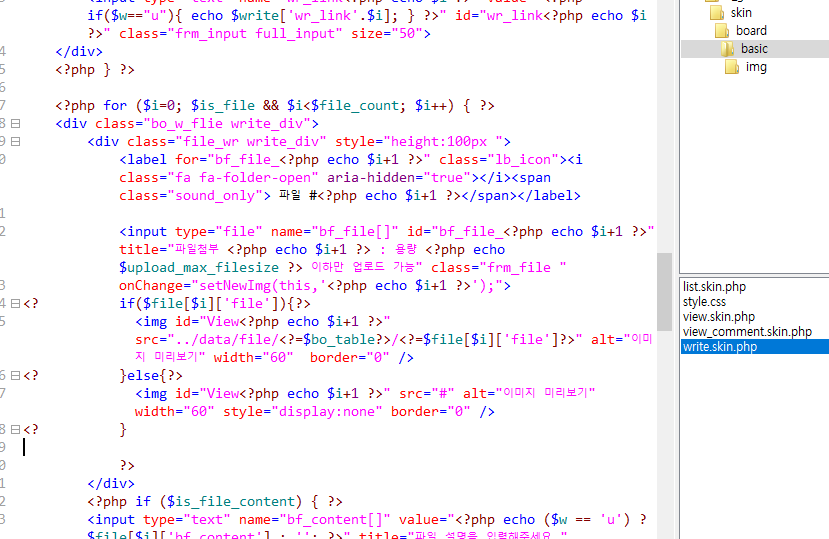829x539 pixels.
Task: Collapse the fold beside the lone closing brace line
Action: pyautogui.click(x=16, y=430)
